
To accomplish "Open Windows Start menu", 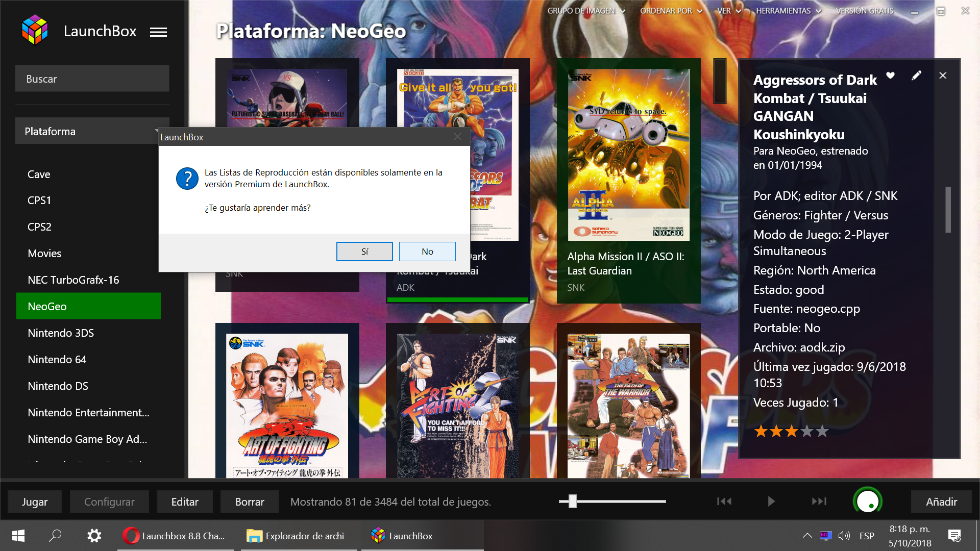I will (18, 536).
